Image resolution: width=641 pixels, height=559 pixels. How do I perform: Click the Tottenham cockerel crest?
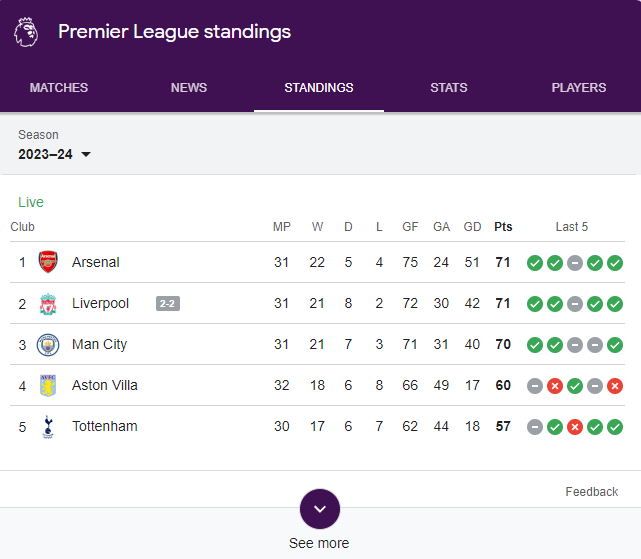pyautogui.click(x=48, y=427)
